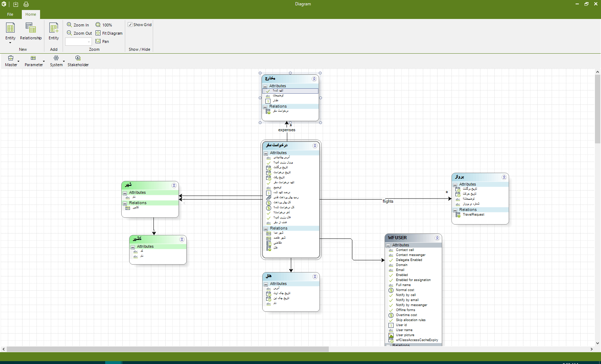Activate the Pan tool icon
The width and height of the screenshot is (601, 364).
98,41
